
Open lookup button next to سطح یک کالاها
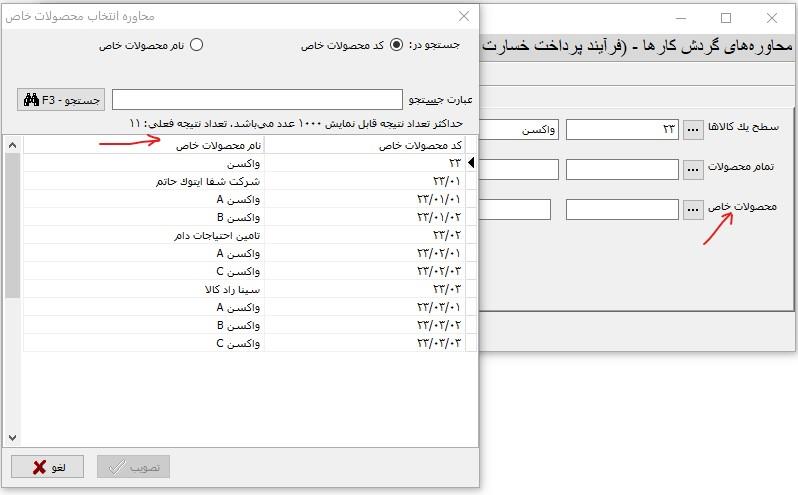694,130
